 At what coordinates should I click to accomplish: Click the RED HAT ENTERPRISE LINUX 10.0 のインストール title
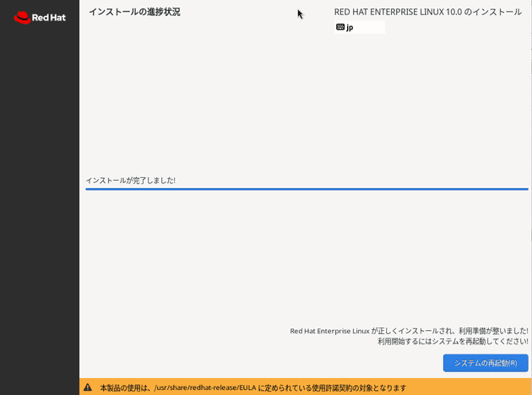click(x=428, y=12)
